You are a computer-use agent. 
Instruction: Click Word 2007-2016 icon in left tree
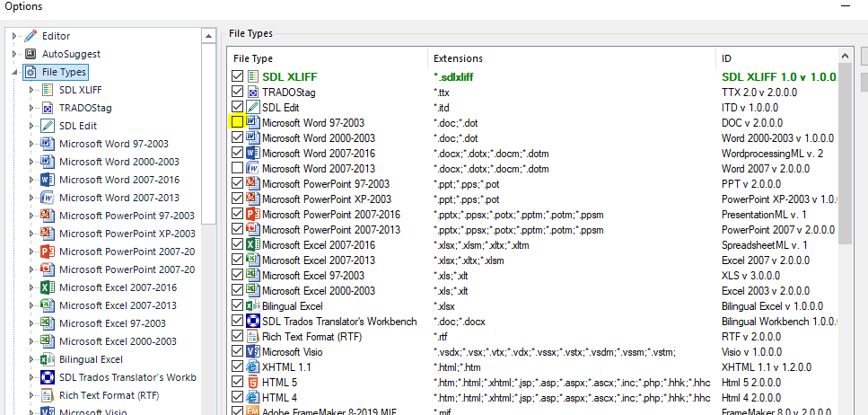coord(48,180)
